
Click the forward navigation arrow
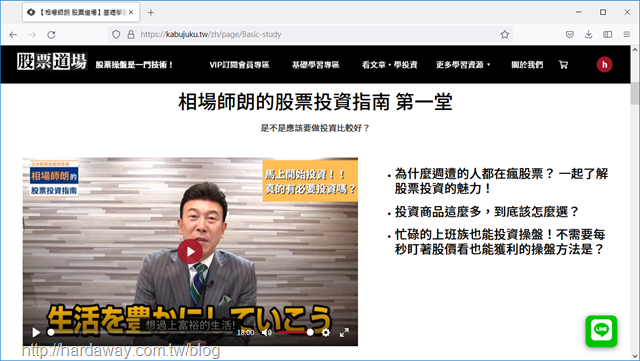[32, 35]
